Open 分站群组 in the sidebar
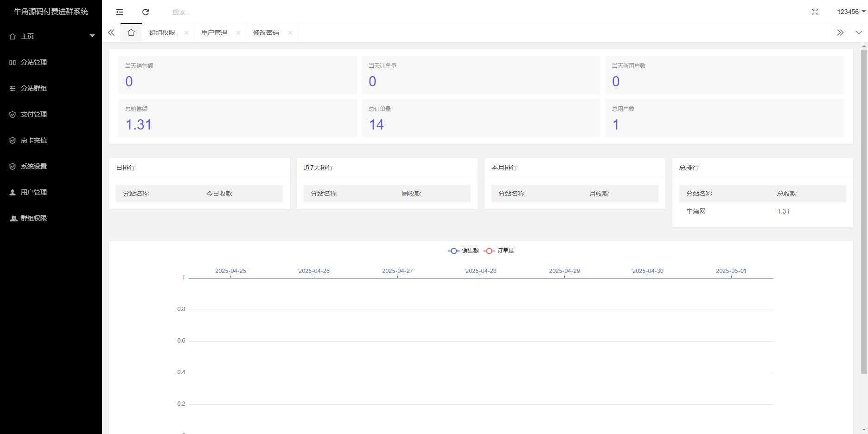868x434 pixels. click(51, 88)
